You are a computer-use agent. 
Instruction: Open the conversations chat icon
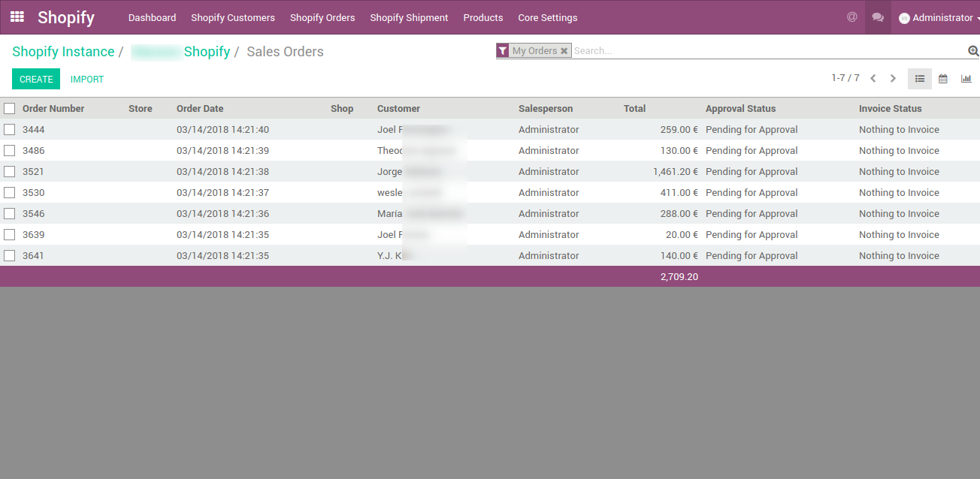[x=878, y=17]
